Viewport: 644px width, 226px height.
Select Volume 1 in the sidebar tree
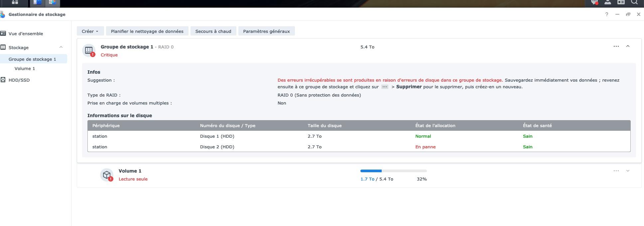click(25, 68)
